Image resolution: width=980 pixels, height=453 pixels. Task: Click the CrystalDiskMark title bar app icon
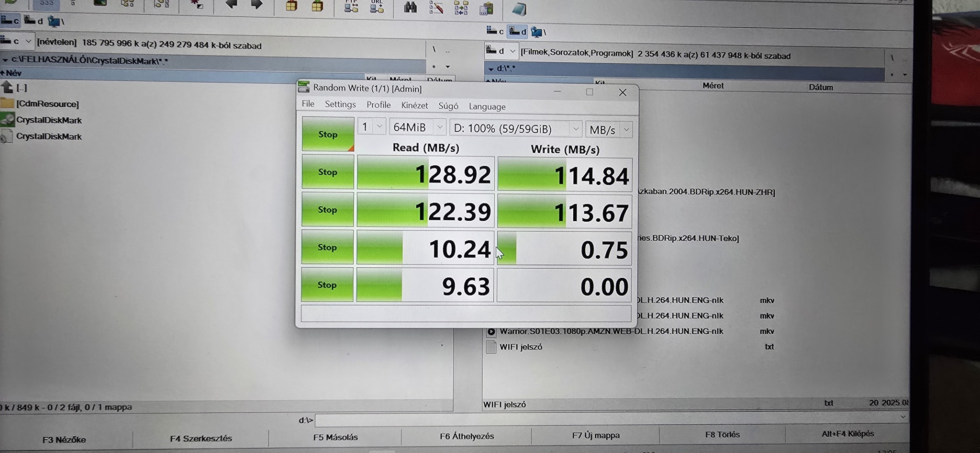pyautogui.click(x=304, y=87)
